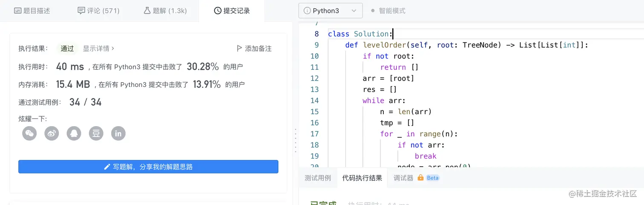Toggle 智能模式 smart mode
This screenshot has width=644, height=205.
tap(388, 11)
